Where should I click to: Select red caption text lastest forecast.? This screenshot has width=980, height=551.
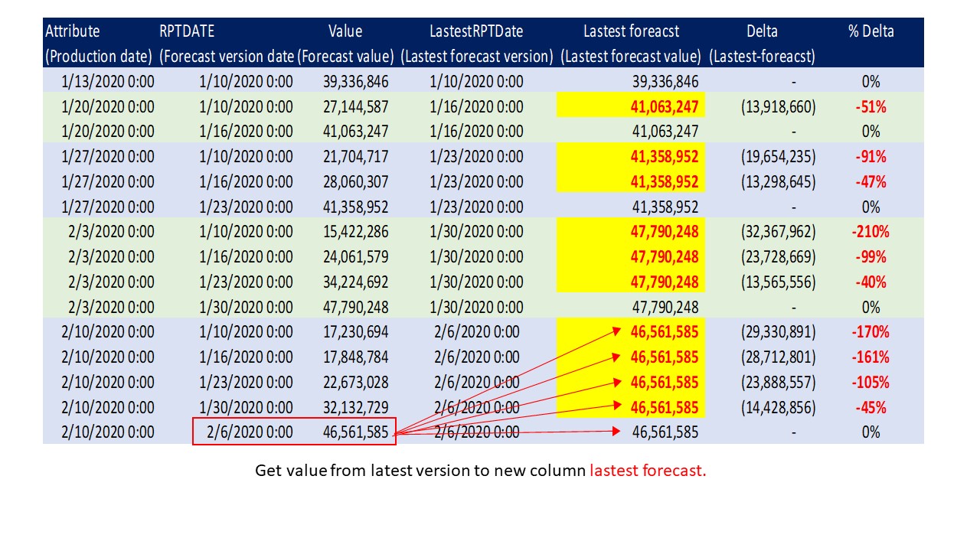(x=648, y=471)
